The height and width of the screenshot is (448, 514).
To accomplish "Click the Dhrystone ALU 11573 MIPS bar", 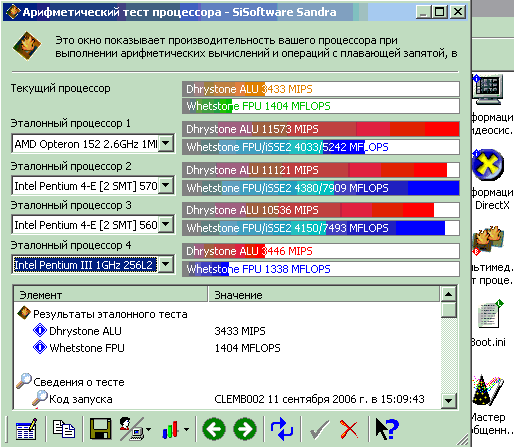I will pos(321,129).
